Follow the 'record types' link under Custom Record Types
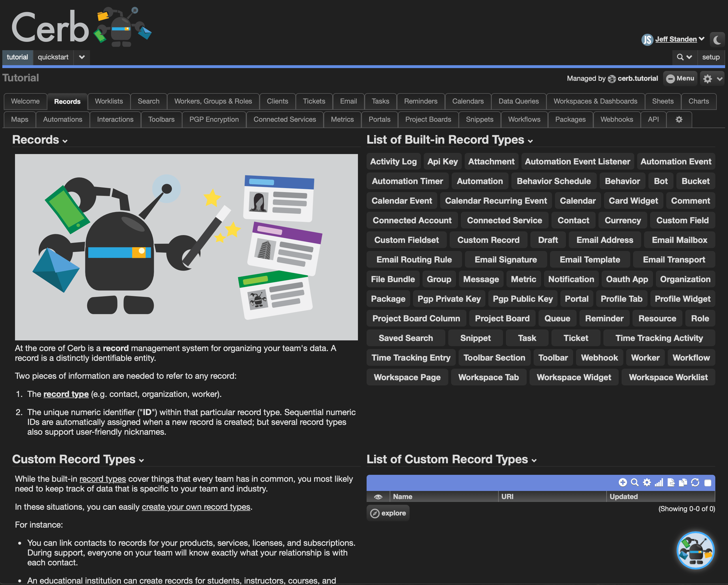The height and width of the screenshot is (585, 728). click(103, 479)
